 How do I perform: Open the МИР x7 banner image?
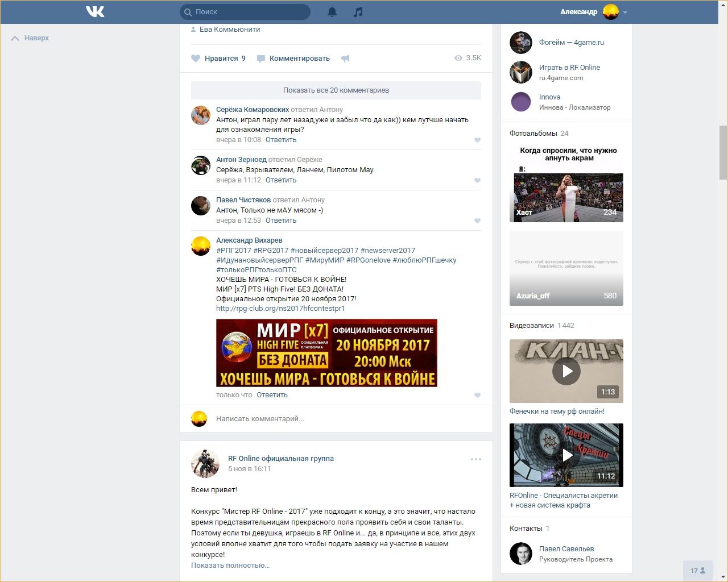pos(326,353)
